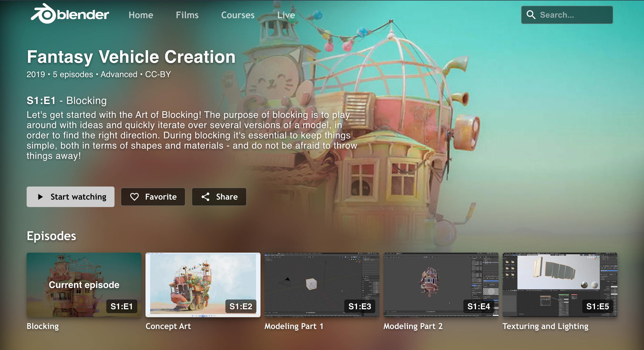Open the Courses menu item
This screenshot has height=350, width=644.
pyautogui.click(x=238, y=15)
